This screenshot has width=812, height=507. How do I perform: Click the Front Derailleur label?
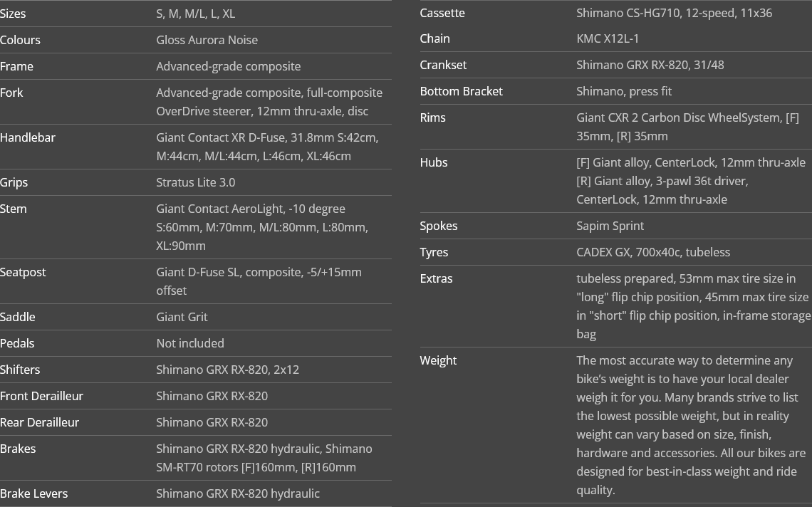tap(41, 396)
